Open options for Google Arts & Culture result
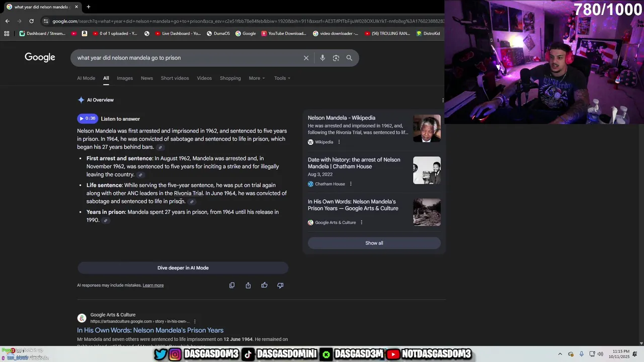This screenshot has height=362, width=644. 195,321
